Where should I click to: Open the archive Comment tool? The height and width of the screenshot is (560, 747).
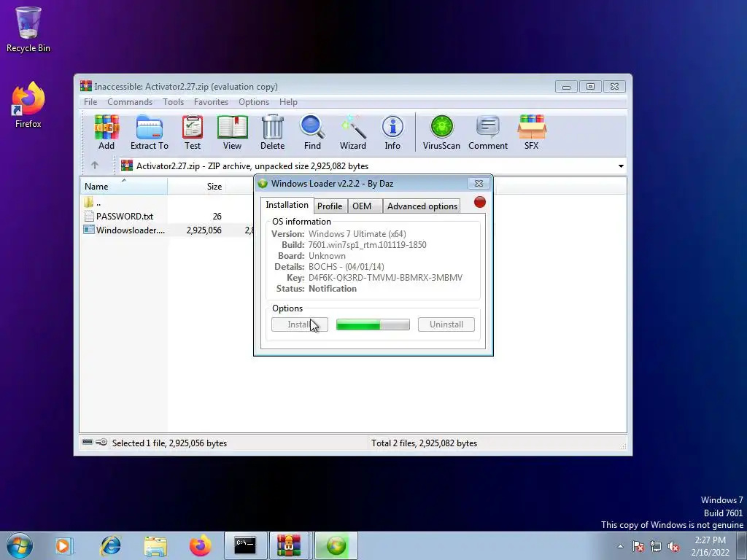(x=488, y=133)
